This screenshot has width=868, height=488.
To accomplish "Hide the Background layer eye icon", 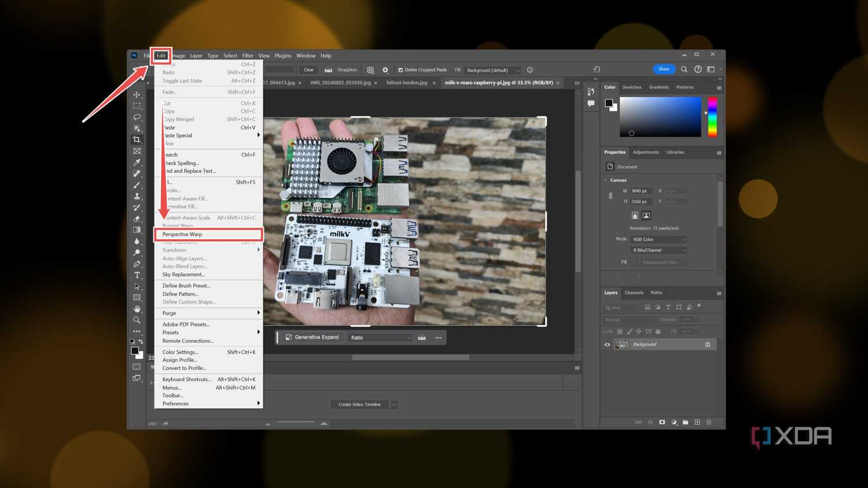I will click(x=607, y=345).
